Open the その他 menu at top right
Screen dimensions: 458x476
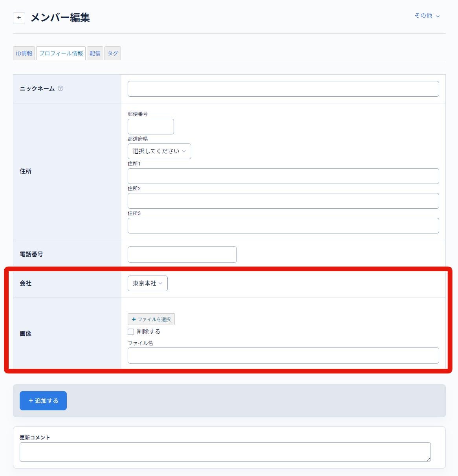[427, 16]
